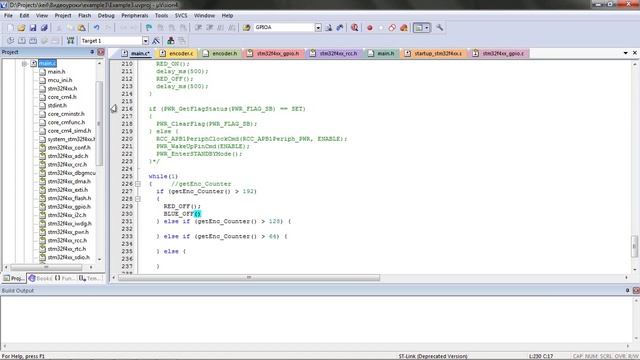The height and width of the screenshot is (360, 640).
Task: Click the Download to flash LOAD icon
Action: [70, 41]
